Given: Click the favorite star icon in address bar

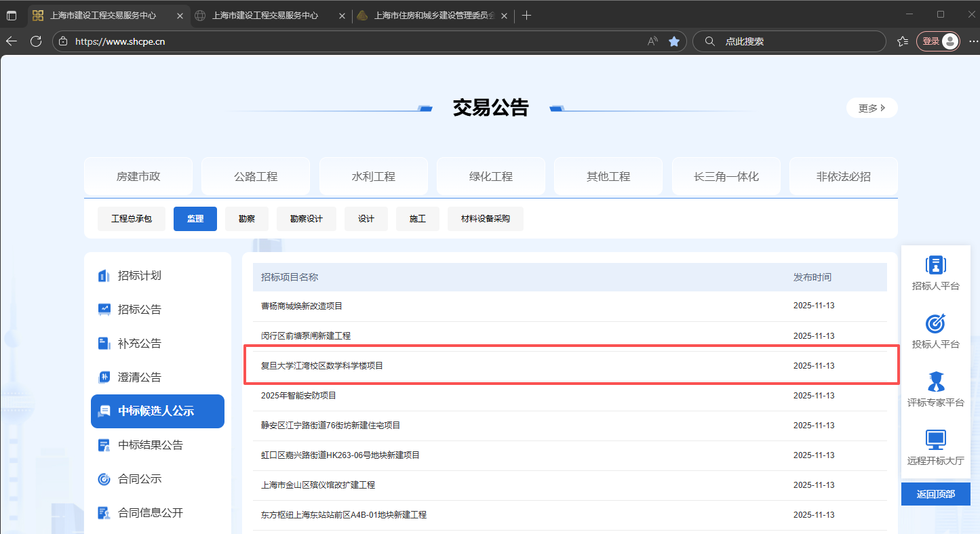Looking at the screenshot, I should 673,41.
